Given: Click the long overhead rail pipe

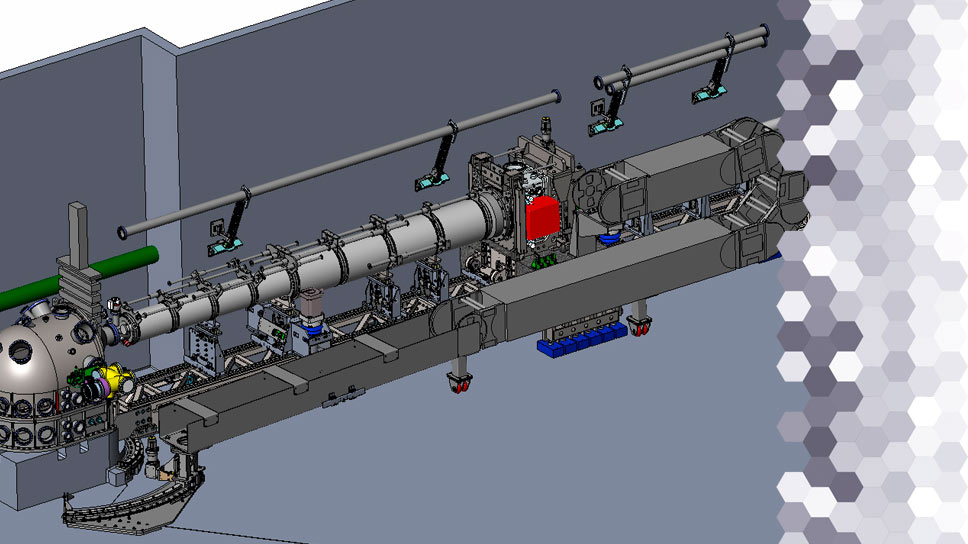Looking at the screenshot, I should pyautogui.click(x=340, y=163).
